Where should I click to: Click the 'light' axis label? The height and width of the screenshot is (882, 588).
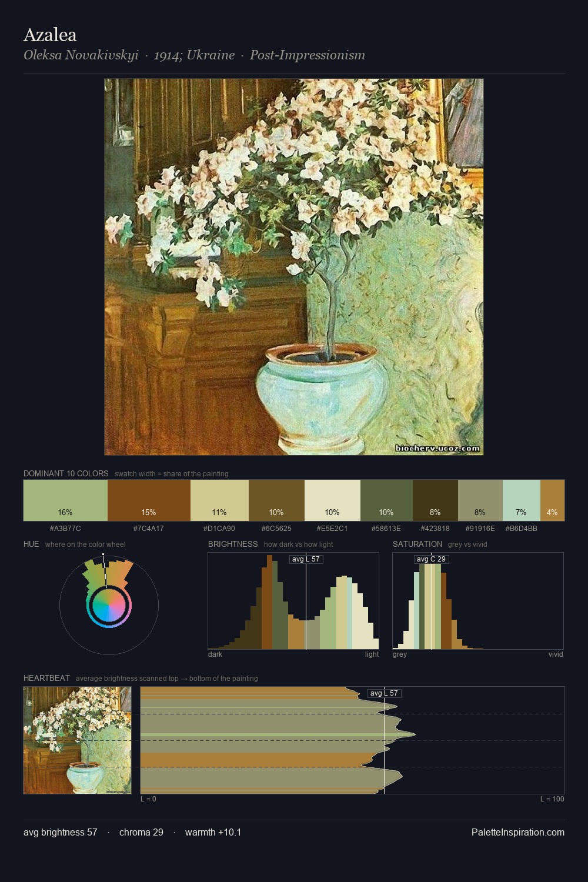(372, 654)
